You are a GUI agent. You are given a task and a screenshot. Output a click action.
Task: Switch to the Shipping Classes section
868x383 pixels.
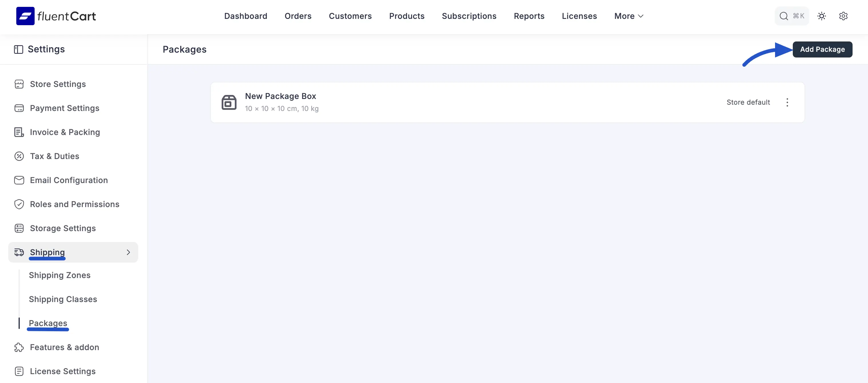pyautogui.click(x=63, y=299)
